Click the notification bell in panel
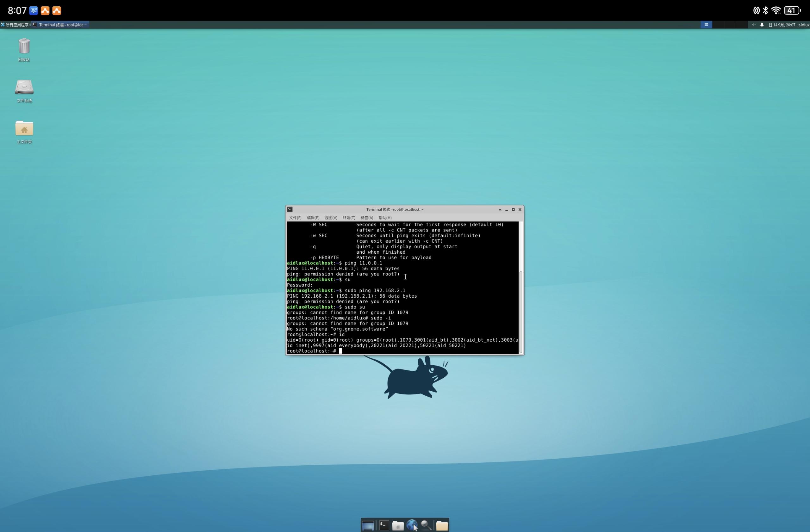This screenshot has height=532, width=810. click(762, 25)
